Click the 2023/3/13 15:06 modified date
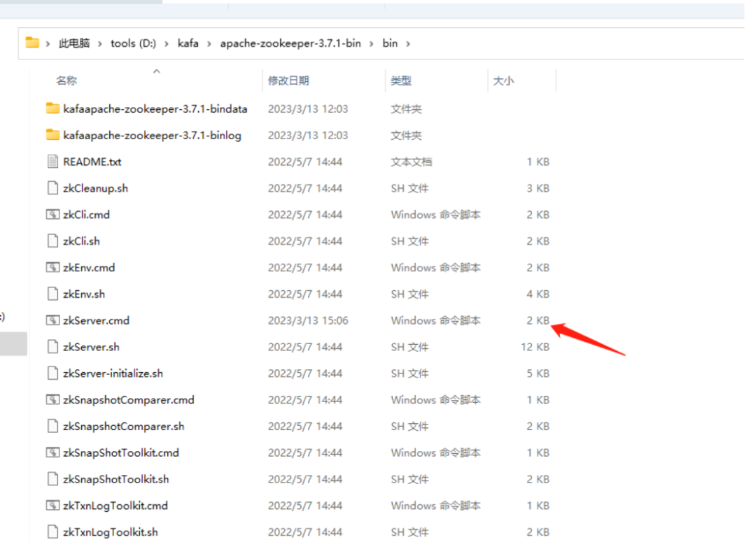Image resolution: width=756 pixels, height=542 pixels. tap(308, 320)
